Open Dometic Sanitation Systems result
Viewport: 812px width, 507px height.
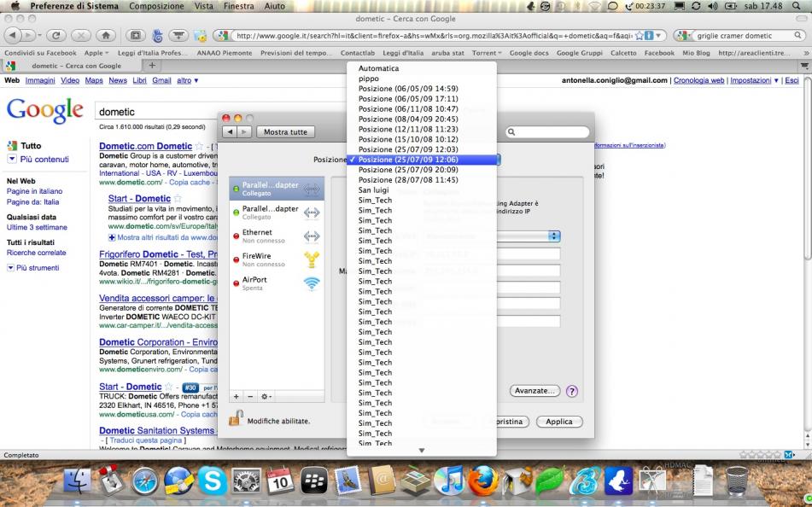(158, 431)
